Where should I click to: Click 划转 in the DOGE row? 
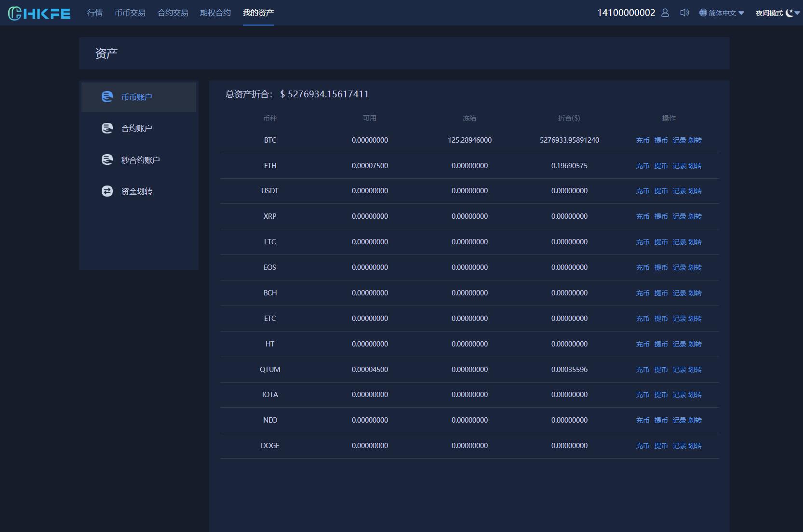[x=695, y=446]
